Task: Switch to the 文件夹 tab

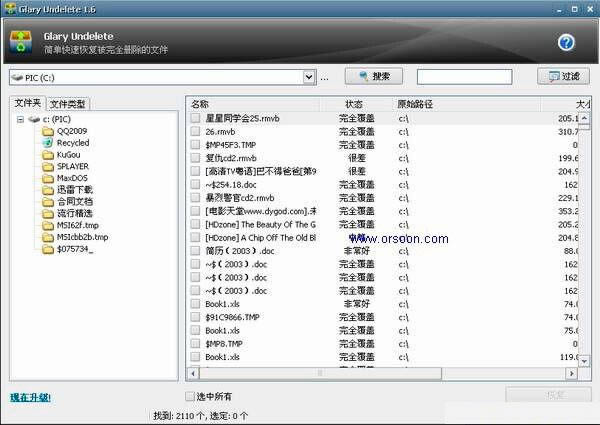Action: [28, 103]
